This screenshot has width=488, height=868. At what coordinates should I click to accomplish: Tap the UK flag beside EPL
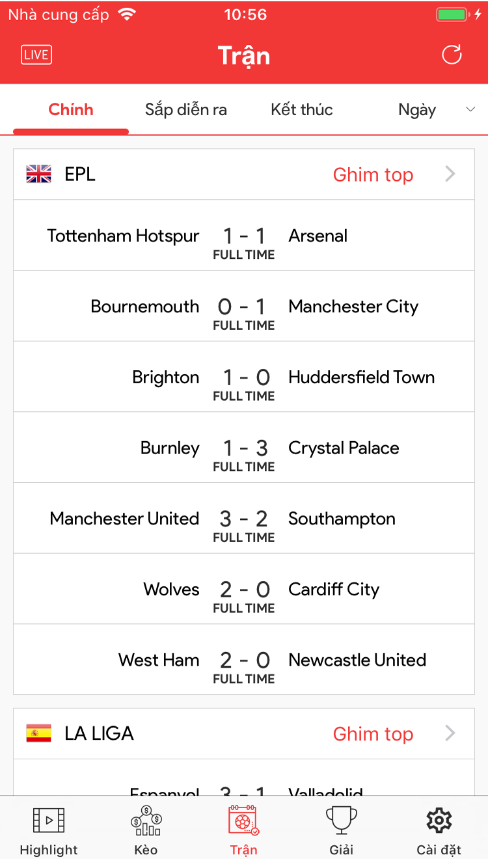point(39,174)
